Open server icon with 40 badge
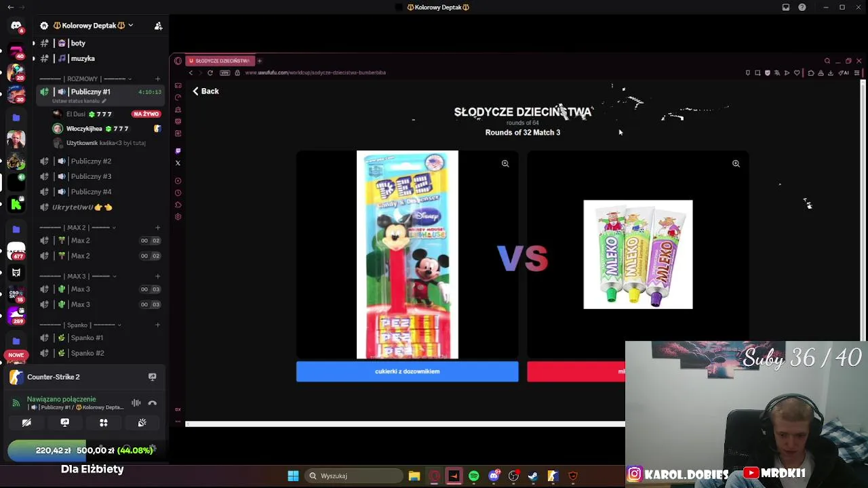Screen dimensions: 868x488 point(16,52)
